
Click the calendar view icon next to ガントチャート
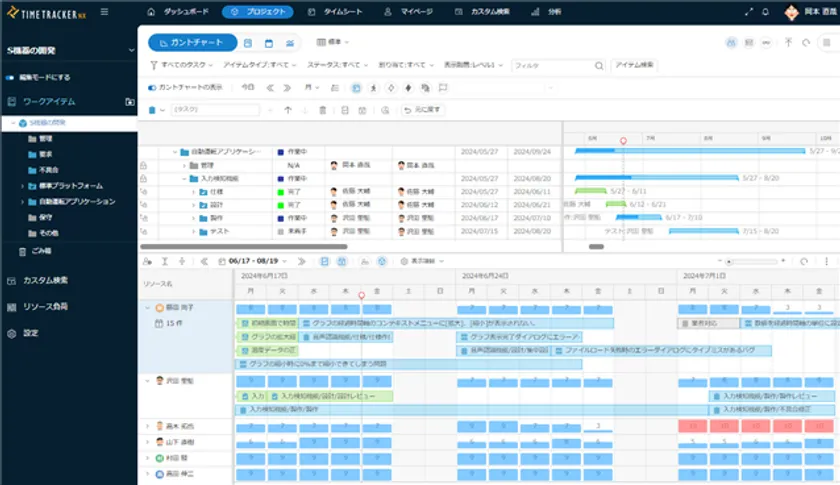point(269,43)
